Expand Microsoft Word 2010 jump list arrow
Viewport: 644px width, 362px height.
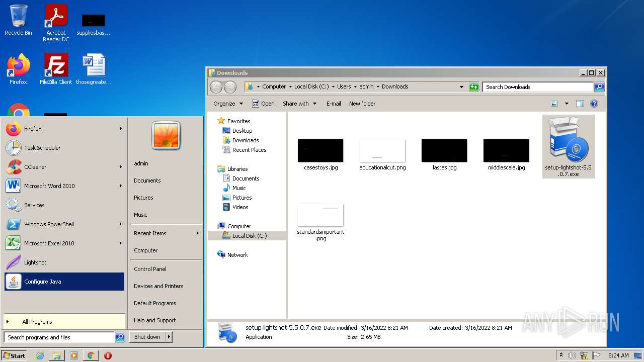[x=121, y=186]
